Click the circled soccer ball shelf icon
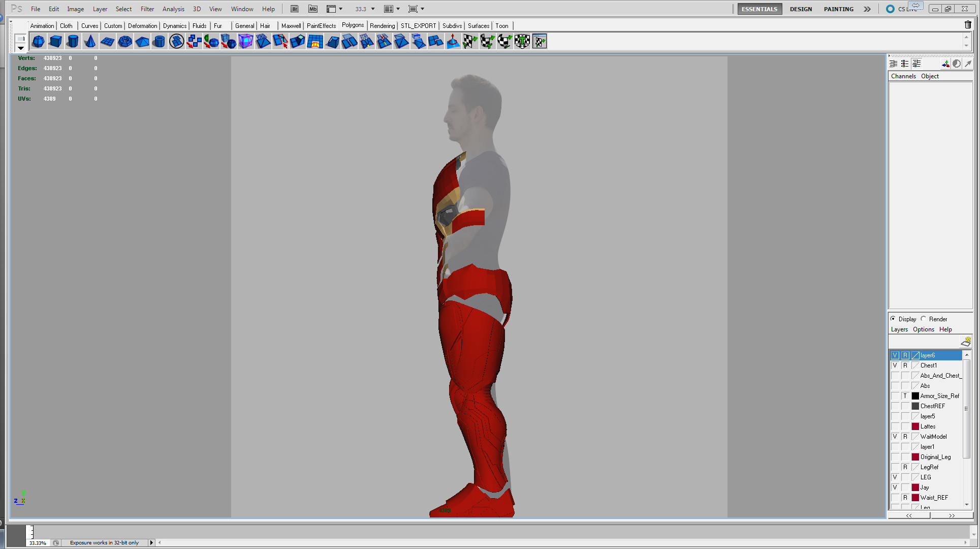Viewport: 980px width, 549px height. [x=176, y=42]
